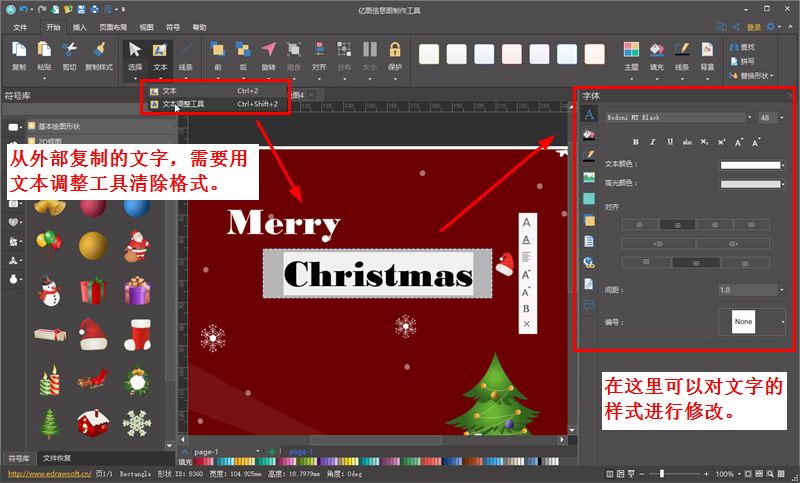
Task: Click Spelling (拼写) in the ribbon
Action: (x=742, y=61)
